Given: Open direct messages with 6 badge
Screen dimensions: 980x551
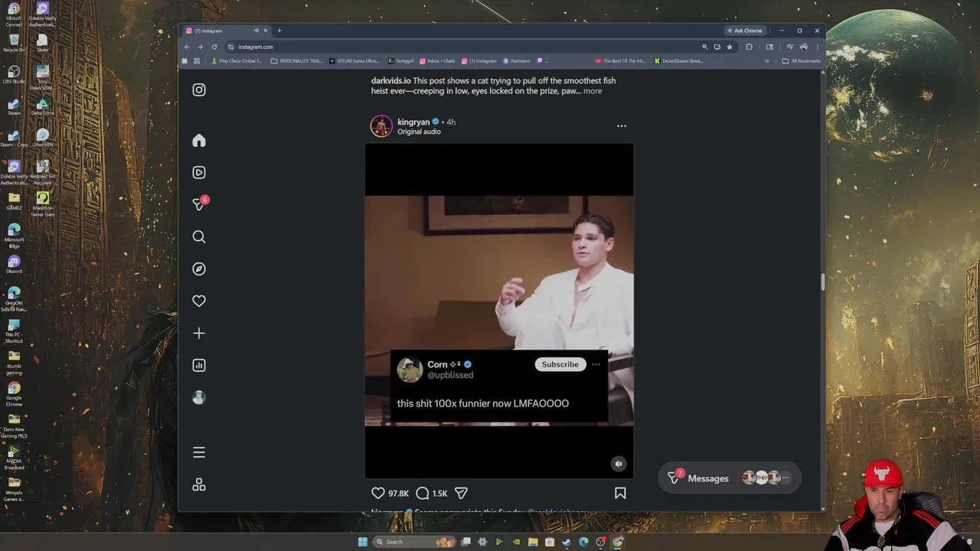Looking at the screenshot, I should pos(200,204).
